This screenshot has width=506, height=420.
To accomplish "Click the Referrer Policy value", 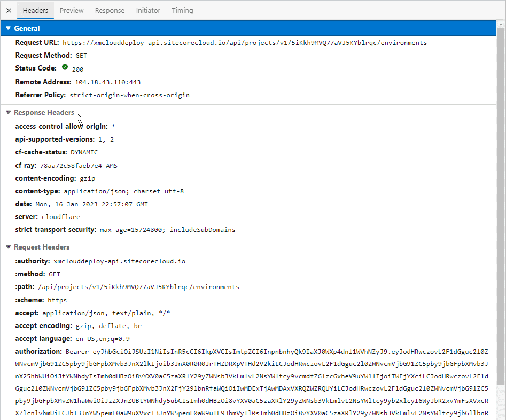I will [x=129, y=95].
